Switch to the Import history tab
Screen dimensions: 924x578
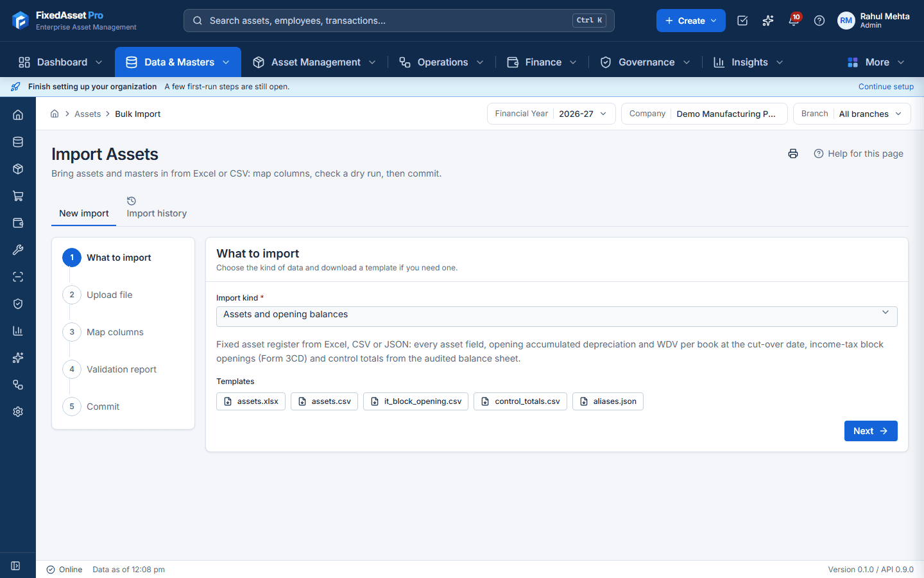pyautogui.click(x=157, y=208)
